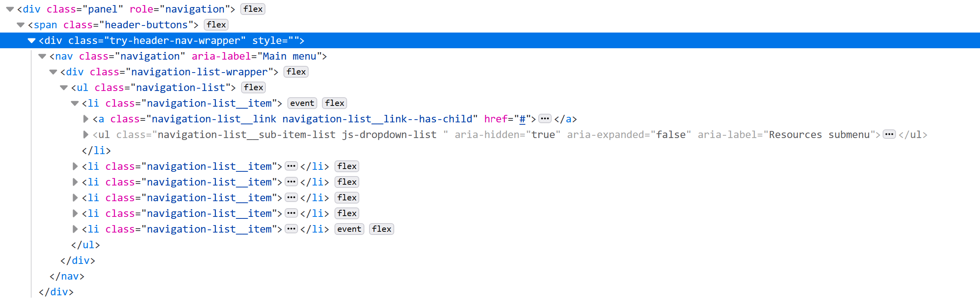Select the span header-buttons node

[113, 25]
